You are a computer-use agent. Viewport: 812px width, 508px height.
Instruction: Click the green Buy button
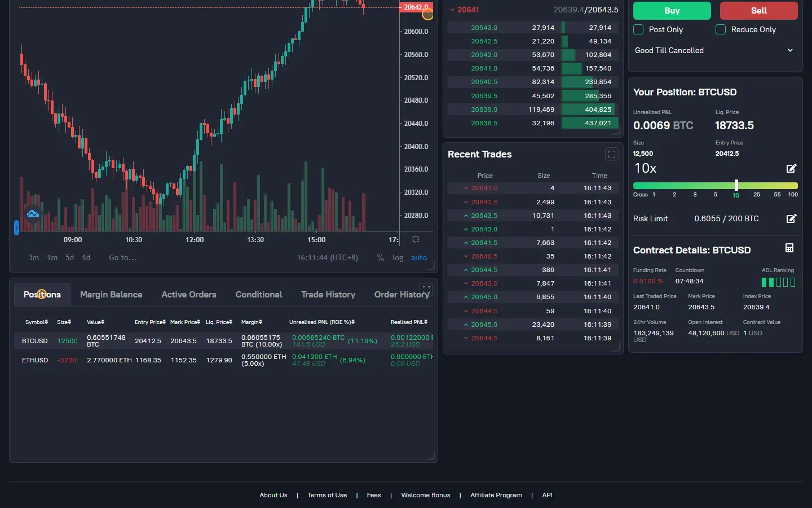coord(672,11)
